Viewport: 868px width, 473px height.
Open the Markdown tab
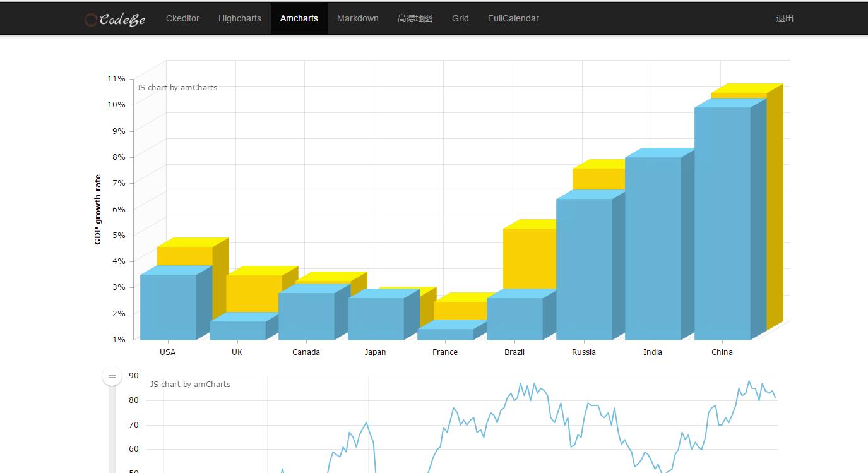click(358, 18)
